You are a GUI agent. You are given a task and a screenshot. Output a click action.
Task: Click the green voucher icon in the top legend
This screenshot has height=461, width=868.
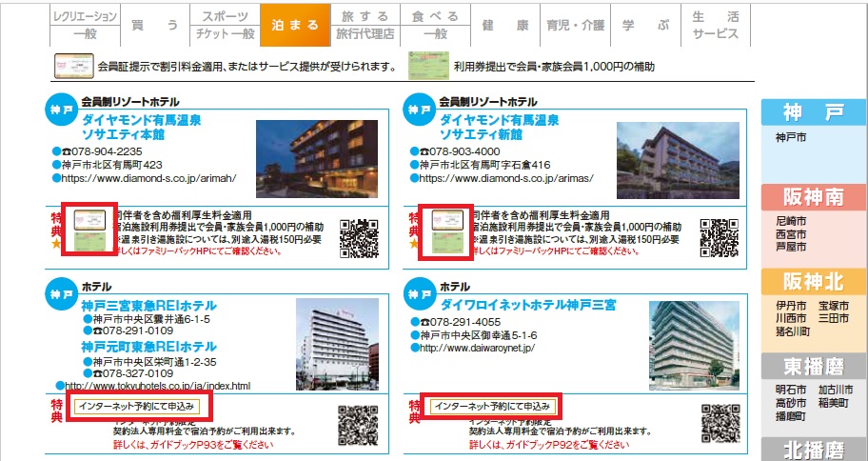pyautogui.click(x=428, y=66)
